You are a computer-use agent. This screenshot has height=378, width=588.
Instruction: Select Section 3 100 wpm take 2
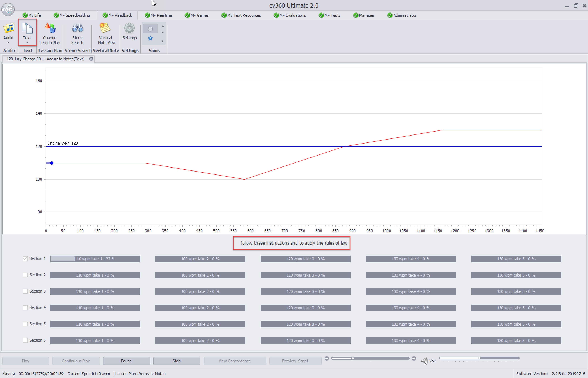tap(200, 291)
